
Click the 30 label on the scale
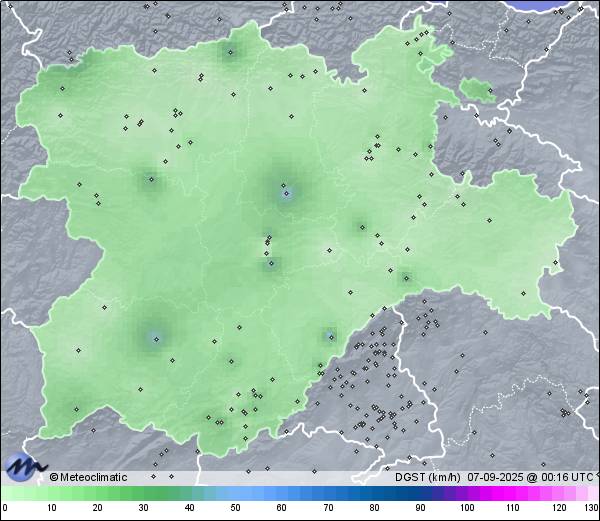[143, 508]
